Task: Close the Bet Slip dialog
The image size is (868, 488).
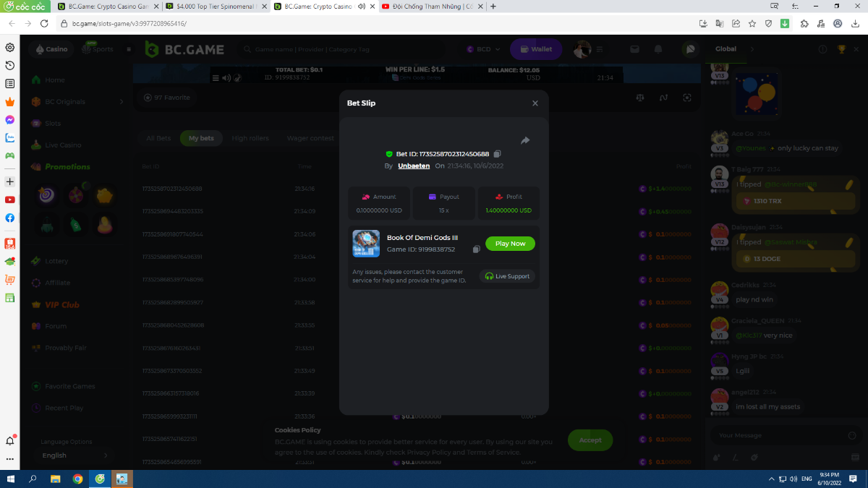Action: [535, 103]
